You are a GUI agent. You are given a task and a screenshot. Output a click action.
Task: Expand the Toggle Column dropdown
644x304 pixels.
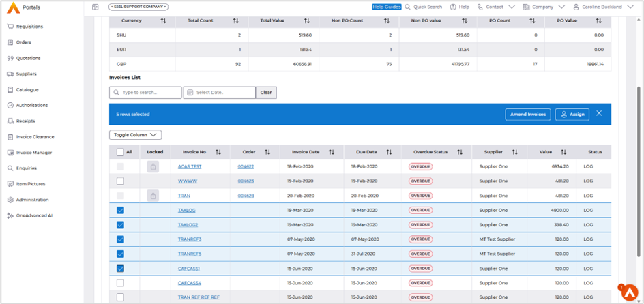pos(135,135)
